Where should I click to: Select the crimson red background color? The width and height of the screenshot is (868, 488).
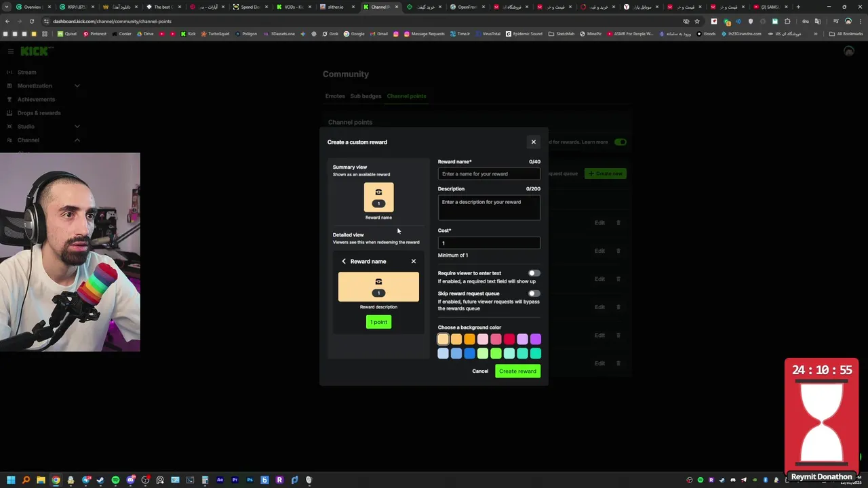pos(509,339)
